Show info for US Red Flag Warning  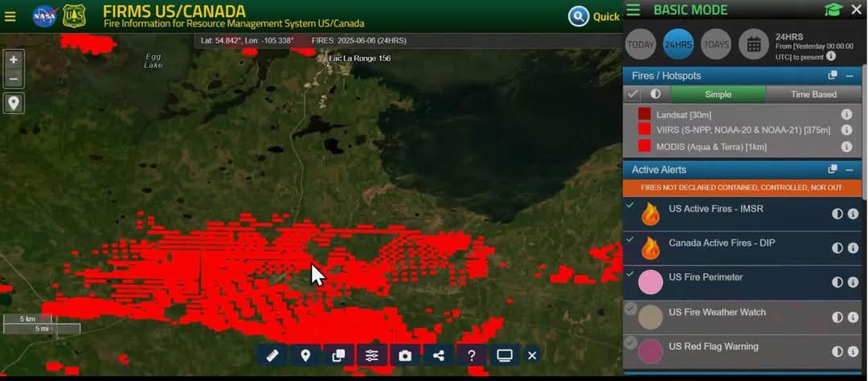[x=853, y=351]
